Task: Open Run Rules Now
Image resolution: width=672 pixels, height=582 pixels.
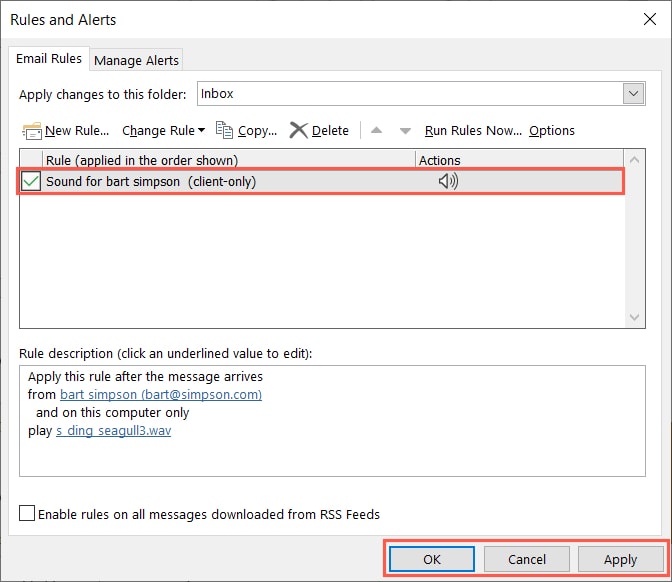Action: tap(473, 130)
